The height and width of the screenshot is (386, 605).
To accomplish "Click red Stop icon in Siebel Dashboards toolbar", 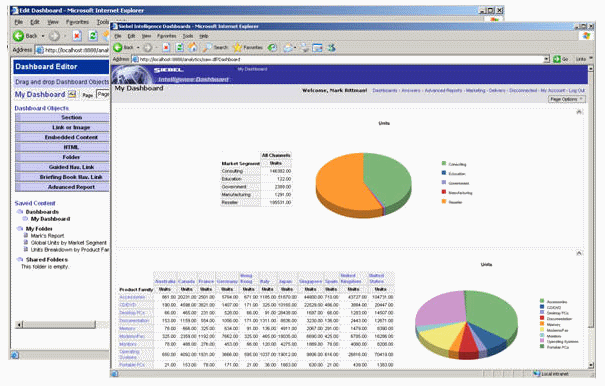I will tap(166, 47).
